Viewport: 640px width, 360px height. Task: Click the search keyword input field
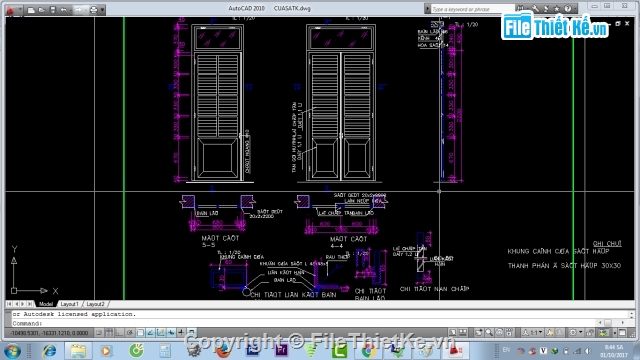[472, 9]
